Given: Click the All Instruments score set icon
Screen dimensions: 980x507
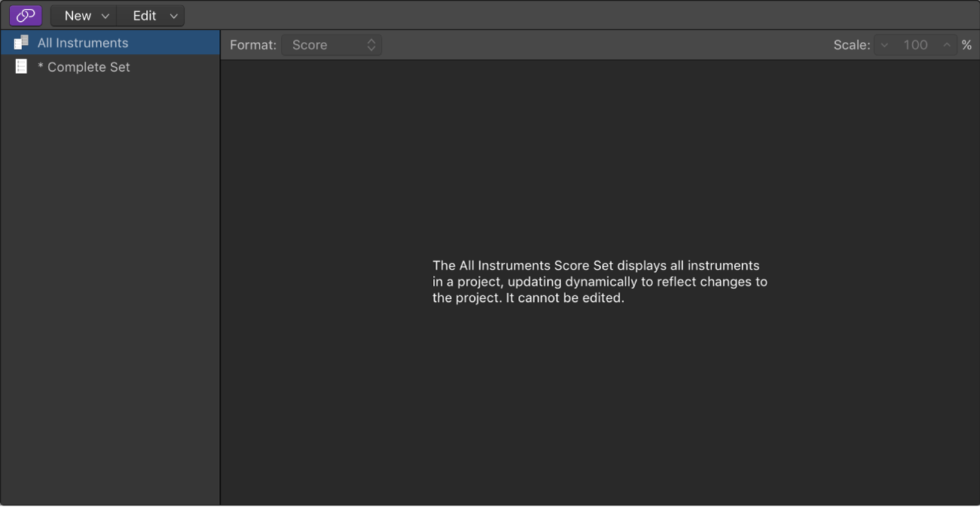Looking at the screenshot, I should tap(21, 43).
